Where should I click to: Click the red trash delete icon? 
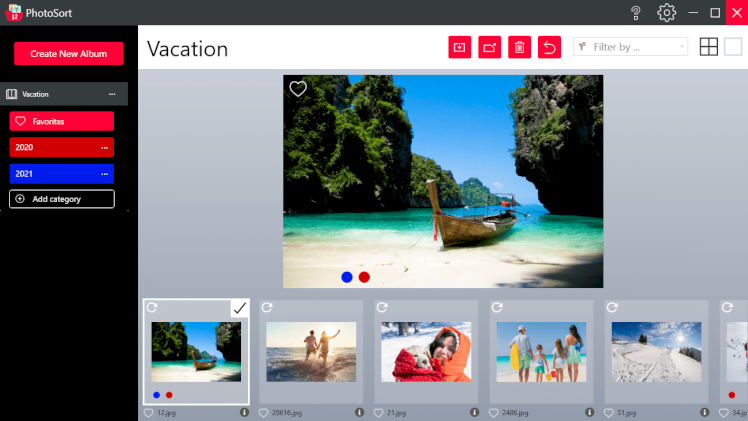click(519, 47)
